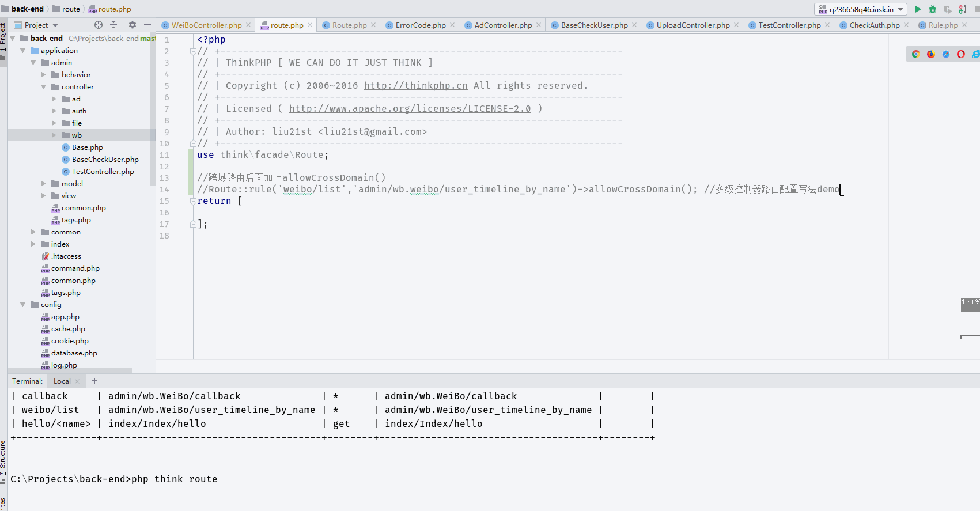Click the Run with Coverage icon

tap(948, 9)
